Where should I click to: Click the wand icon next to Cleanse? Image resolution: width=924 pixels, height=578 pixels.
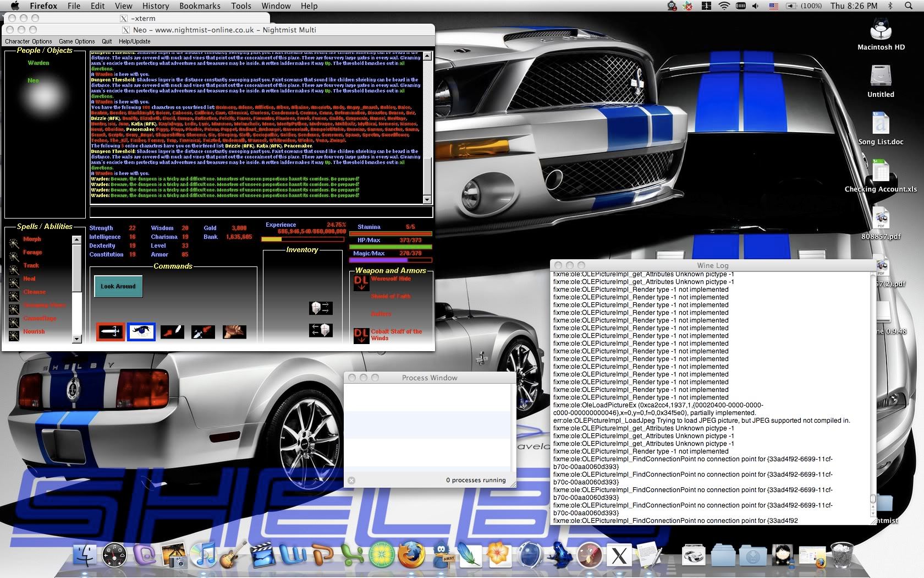point(14,296)
